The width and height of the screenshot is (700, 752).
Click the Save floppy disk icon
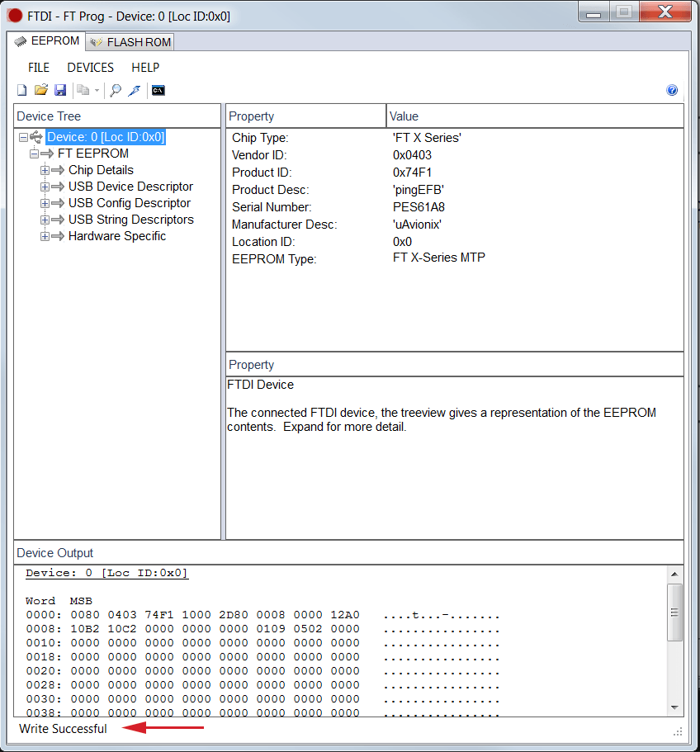[x=60, y=90]
